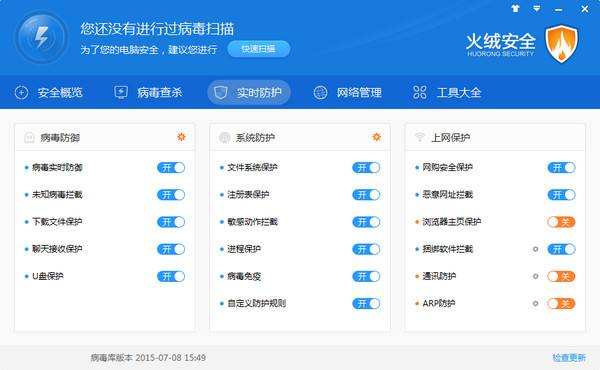Click the lightning bolt scan icon
The width and height of the screenshot is (600, 370).
(x=41, y=37)
